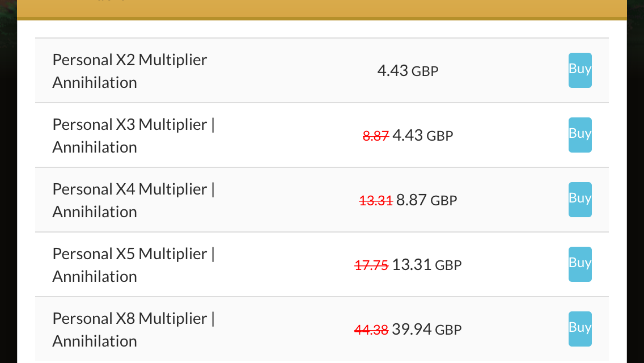
Task: Click the 13.31 GBP discounted X5 price
Action: (427, 264)
